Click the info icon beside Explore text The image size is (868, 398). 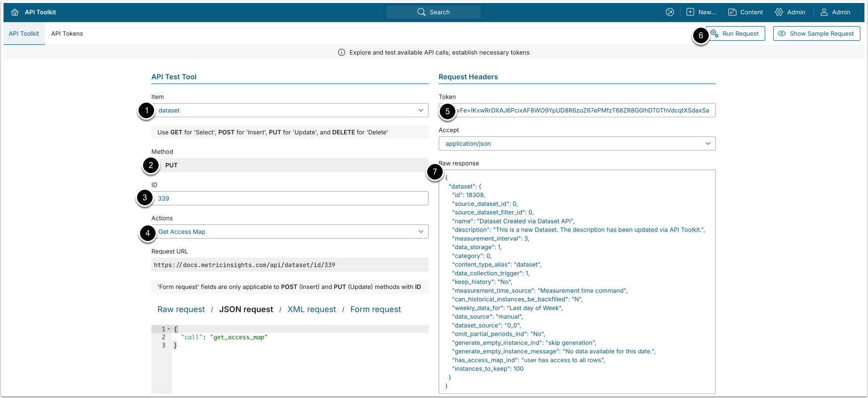[x=342, y=52]
